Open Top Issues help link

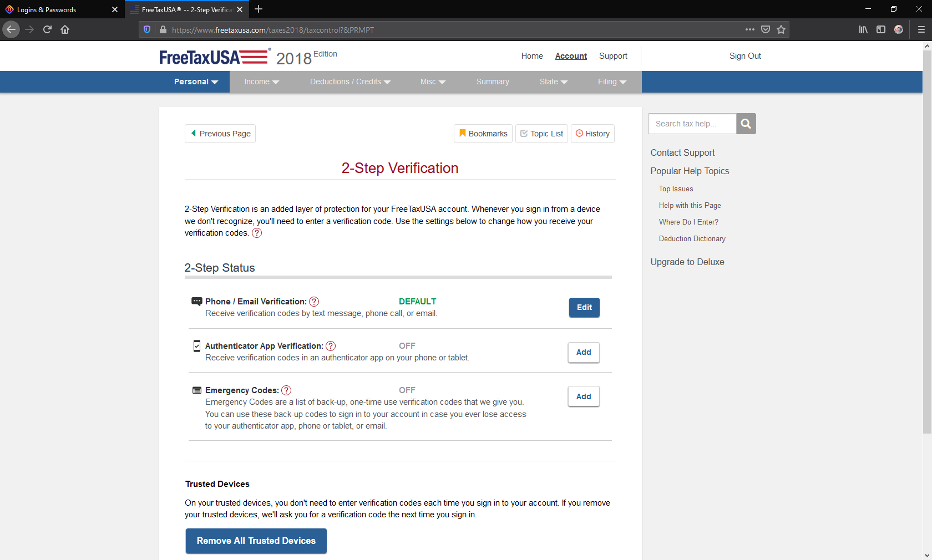(x=676, y=189)
